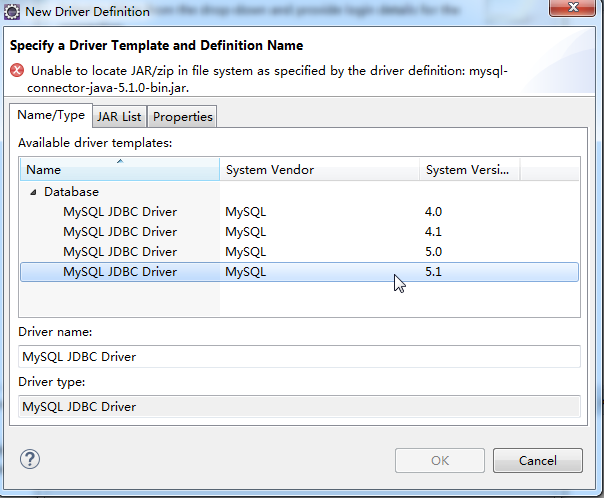Screen dimensions: 604x498
Task: Select MySQL JDBC Driver version 5.1 row
Action: click(x=299, y=272)
